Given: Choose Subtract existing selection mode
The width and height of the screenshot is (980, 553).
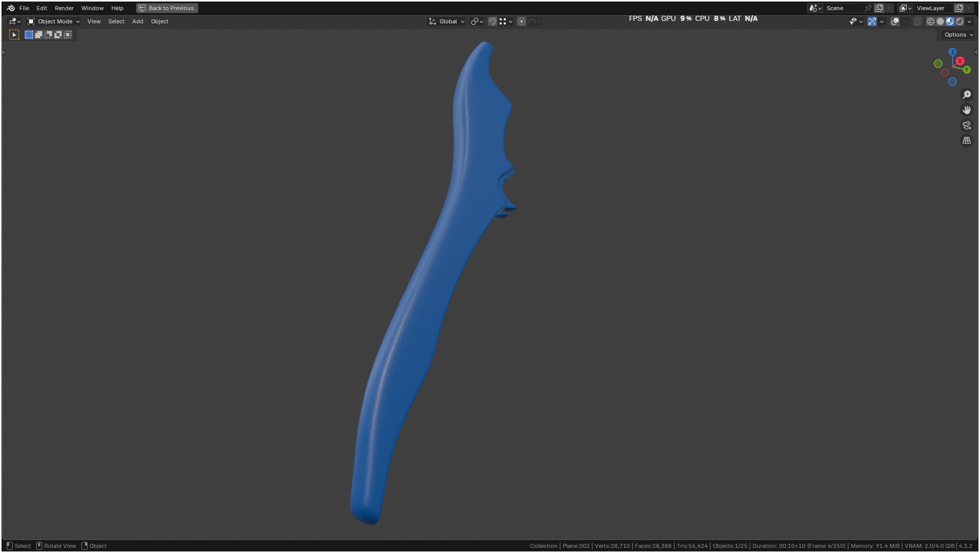Looking at the screenshot, I should (x=48, y=35).
